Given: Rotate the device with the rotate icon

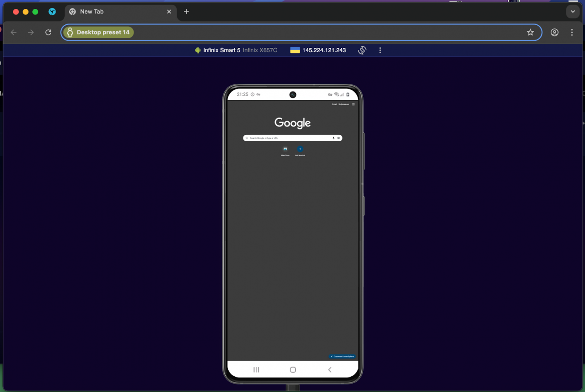Looking at the screenshot, I should tap(362, 50).
